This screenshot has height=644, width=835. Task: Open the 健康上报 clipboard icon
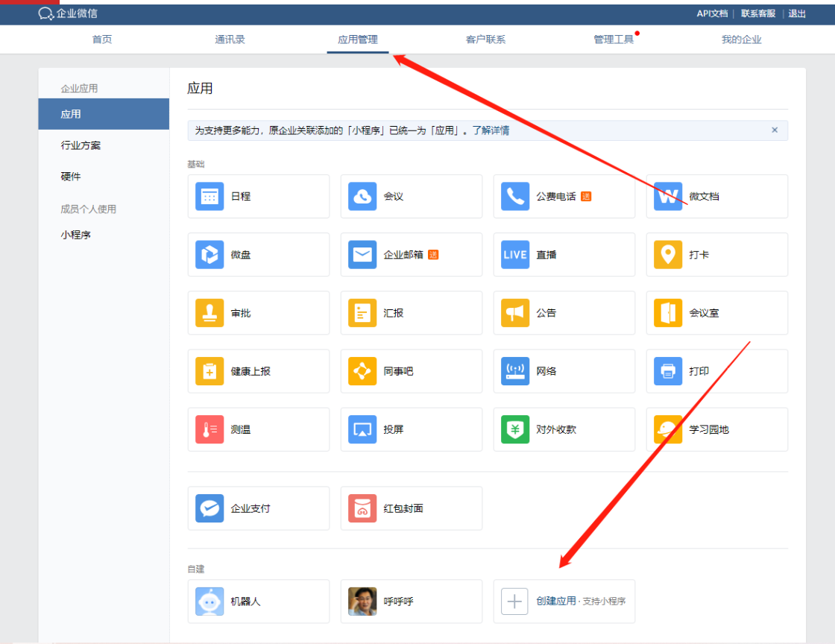(x=209, y=371)
